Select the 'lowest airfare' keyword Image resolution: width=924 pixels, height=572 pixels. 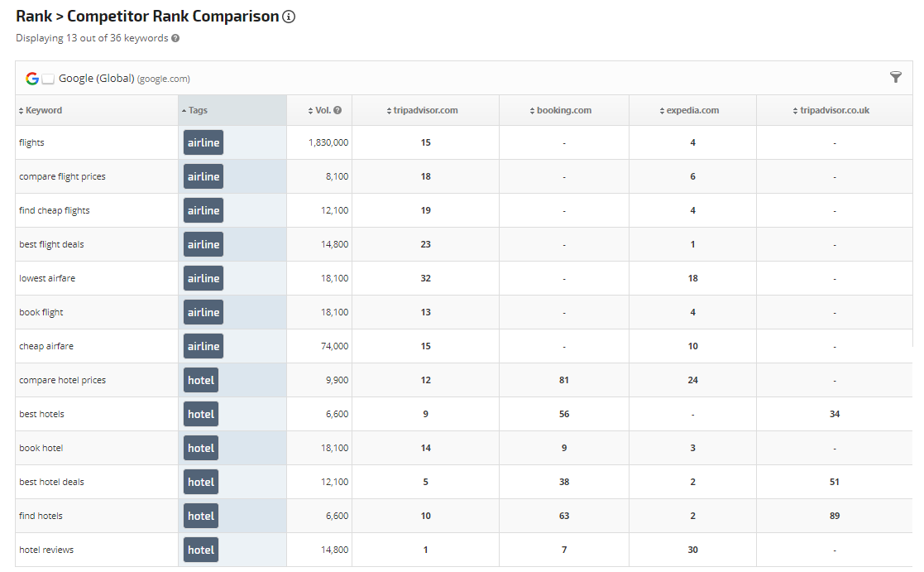point(47,278)
